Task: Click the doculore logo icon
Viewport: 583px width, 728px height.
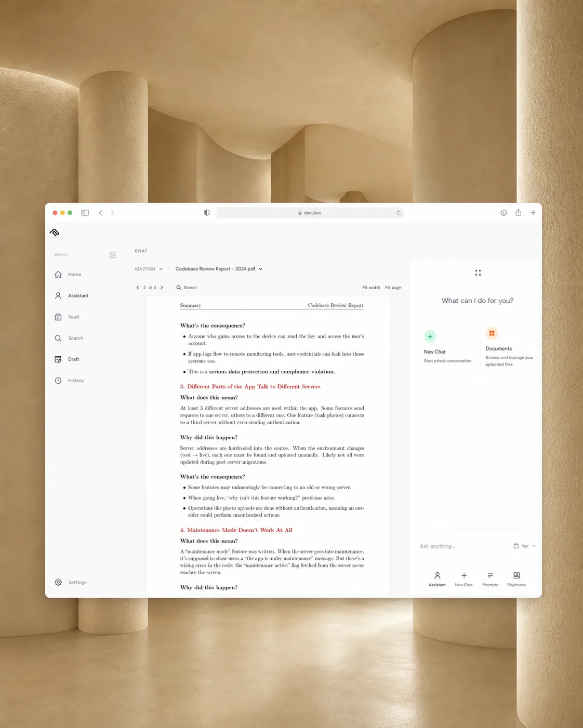Action: click(x=55, y=233)
